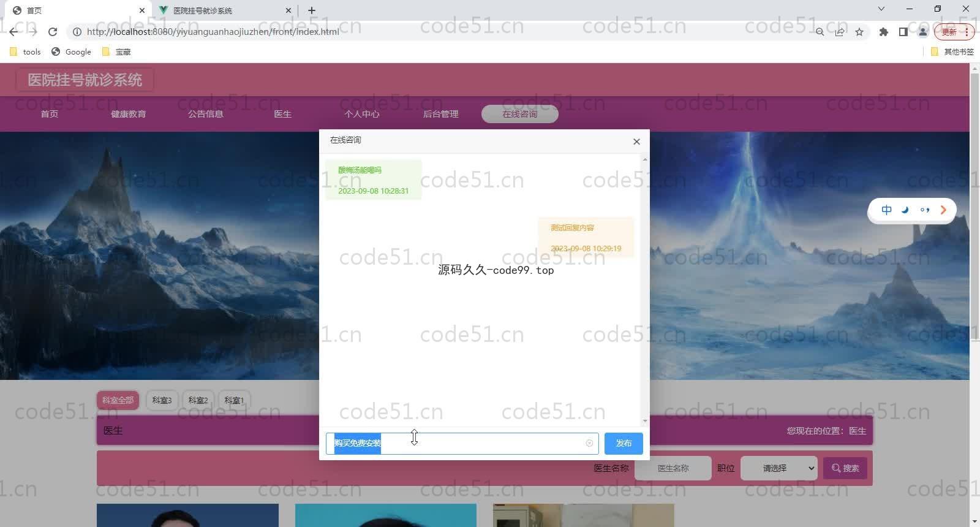Viewport: 980px width, 527px height.
Task: Open the 个人中心 navigation item
Action: point(362,114)
